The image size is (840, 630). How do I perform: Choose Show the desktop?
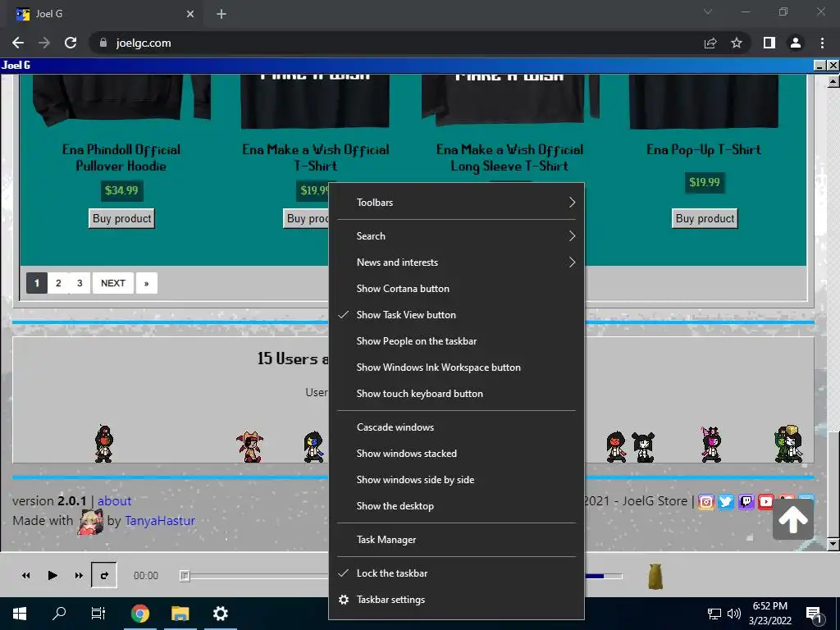(x=456, y=506)
